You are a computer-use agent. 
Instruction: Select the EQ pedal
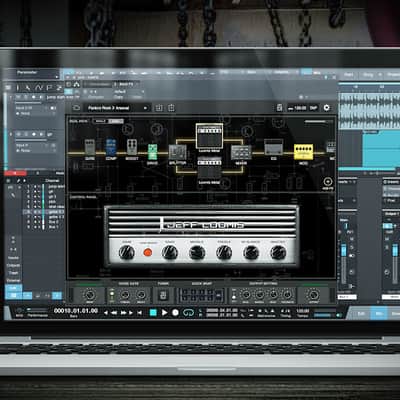click(x=274, y=147)
